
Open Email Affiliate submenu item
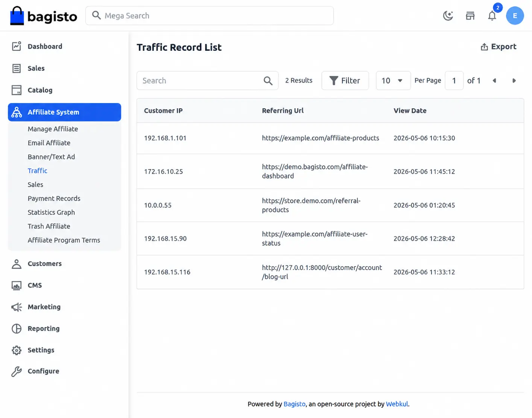coord(49,143)
